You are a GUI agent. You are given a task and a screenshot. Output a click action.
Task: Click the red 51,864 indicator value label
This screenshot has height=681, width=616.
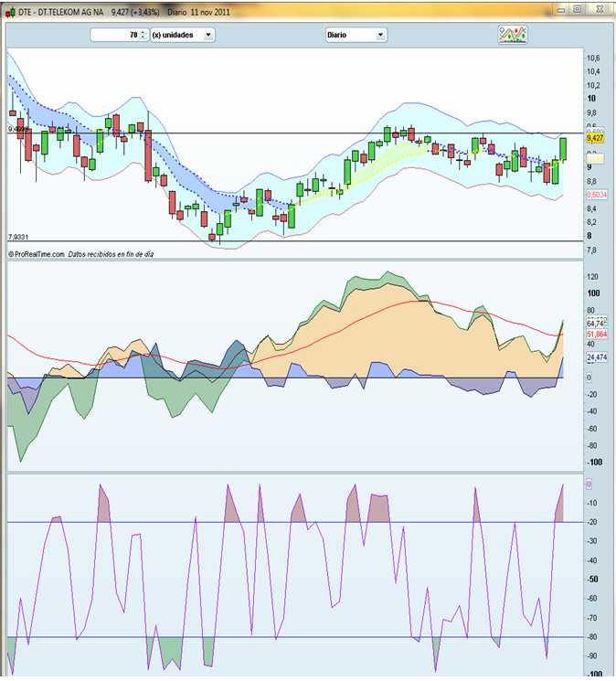pyautogui.click(x=596, y=335)
